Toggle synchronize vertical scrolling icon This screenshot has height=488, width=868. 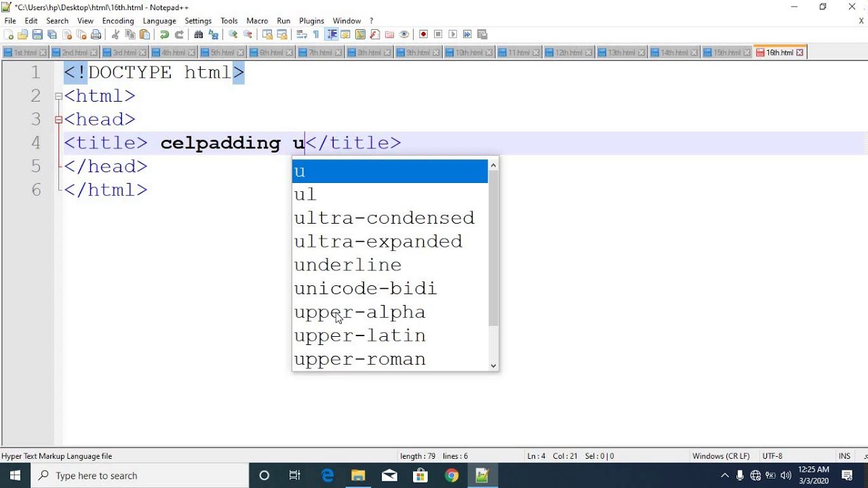pos(268,35)
